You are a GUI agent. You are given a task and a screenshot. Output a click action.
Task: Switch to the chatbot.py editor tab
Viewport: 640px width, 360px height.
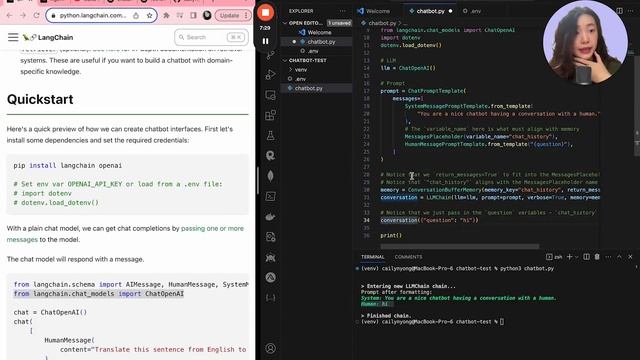430,11
